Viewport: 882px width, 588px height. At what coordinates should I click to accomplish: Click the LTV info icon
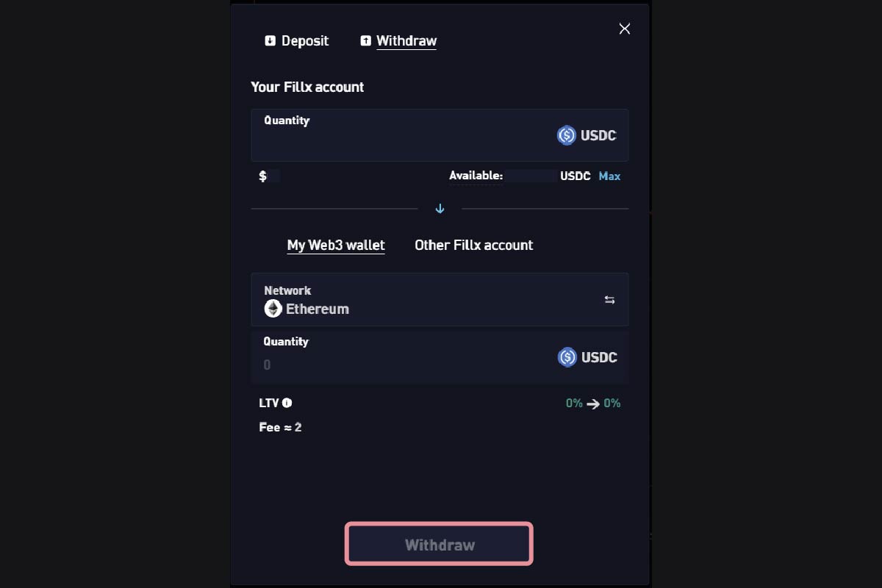point(287,403)
